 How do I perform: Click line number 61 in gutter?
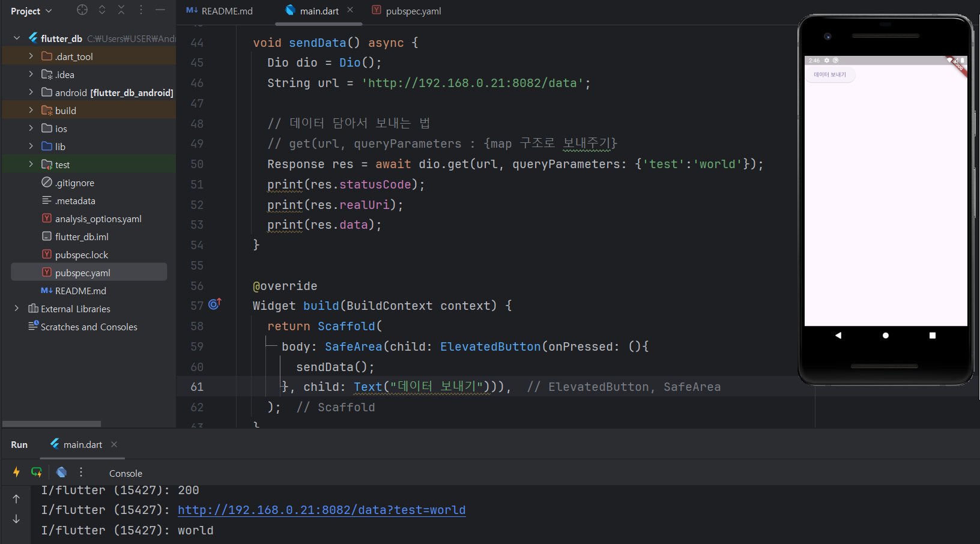pyautogui.click(x=197, y=387)
